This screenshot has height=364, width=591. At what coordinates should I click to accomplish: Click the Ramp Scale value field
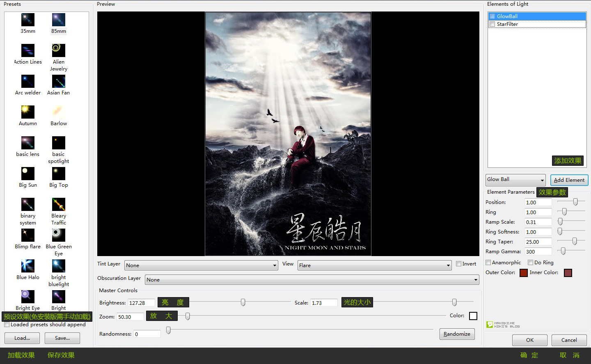tap(538, 222)
